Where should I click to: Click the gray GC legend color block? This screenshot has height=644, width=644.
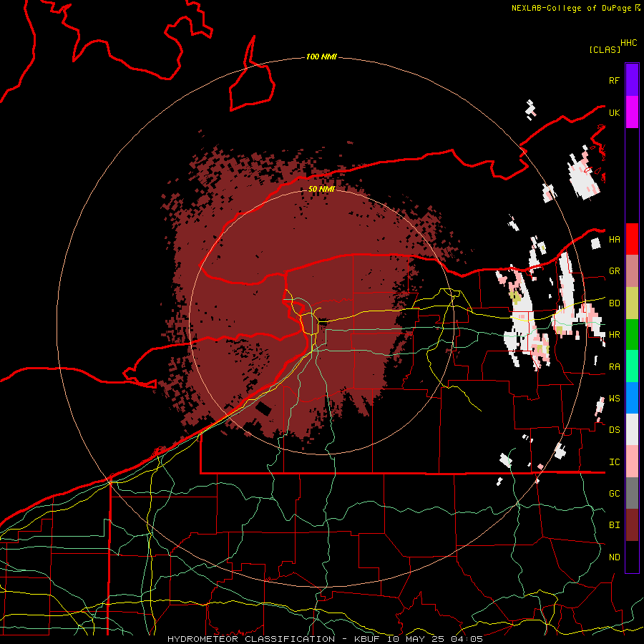click(x=632, y=493)
